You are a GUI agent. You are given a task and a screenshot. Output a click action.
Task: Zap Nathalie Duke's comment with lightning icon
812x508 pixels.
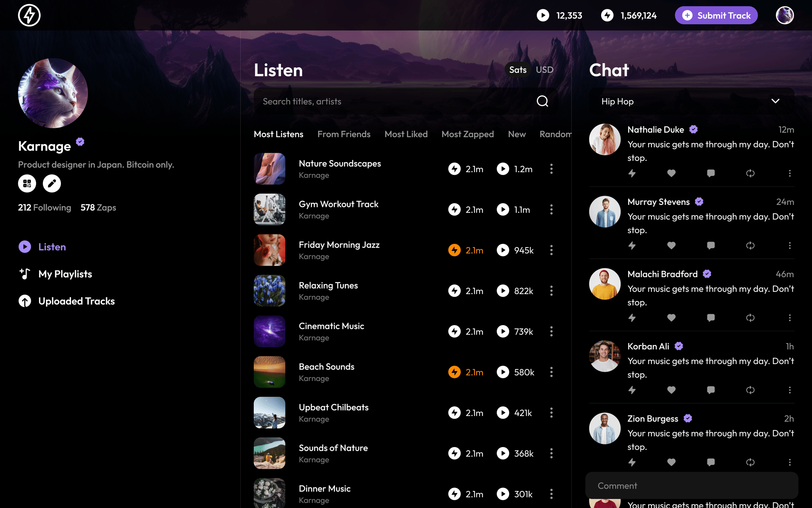[632, 173]
